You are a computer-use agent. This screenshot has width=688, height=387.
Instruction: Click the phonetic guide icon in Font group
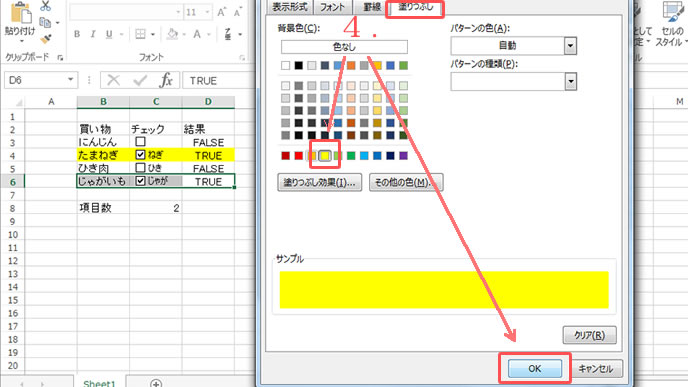(x=228, y=34)
